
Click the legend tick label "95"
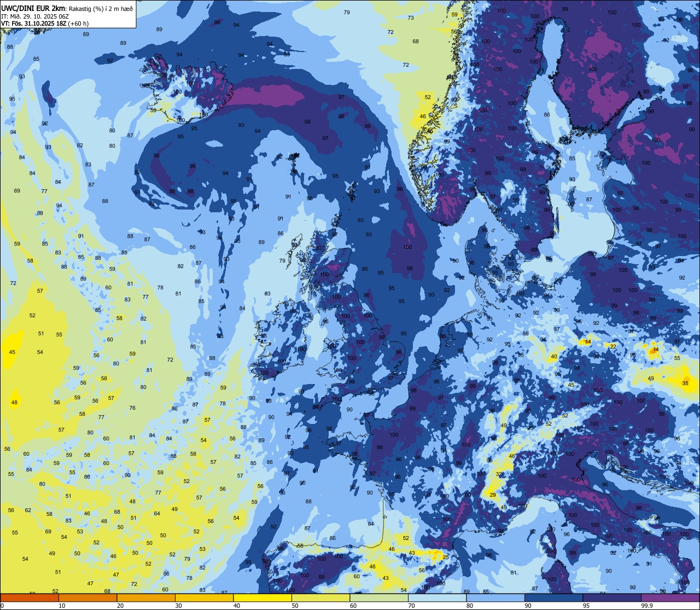click(586, 606)
